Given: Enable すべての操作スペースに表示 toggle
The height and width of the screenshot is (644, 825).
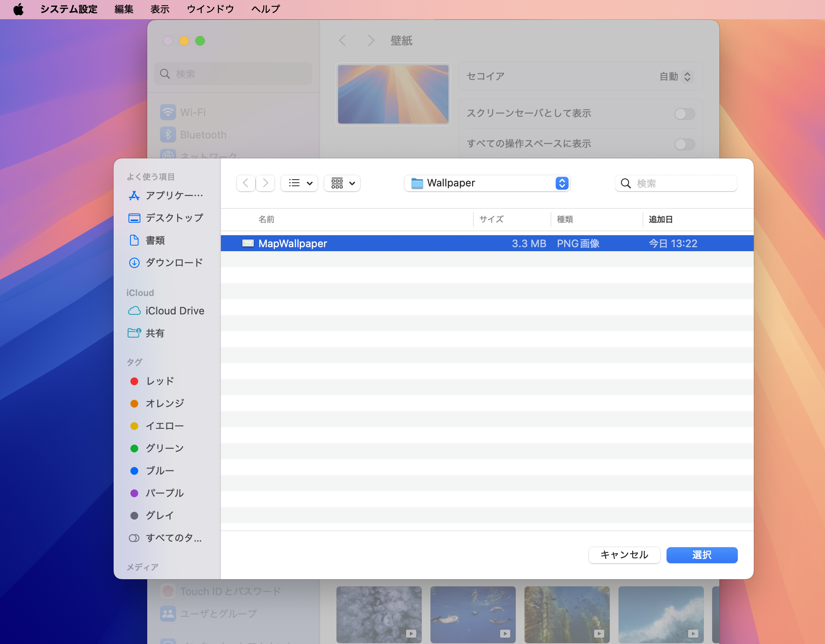Looking at the screenshot, I should pyautogui.click(x=684, y=144).
